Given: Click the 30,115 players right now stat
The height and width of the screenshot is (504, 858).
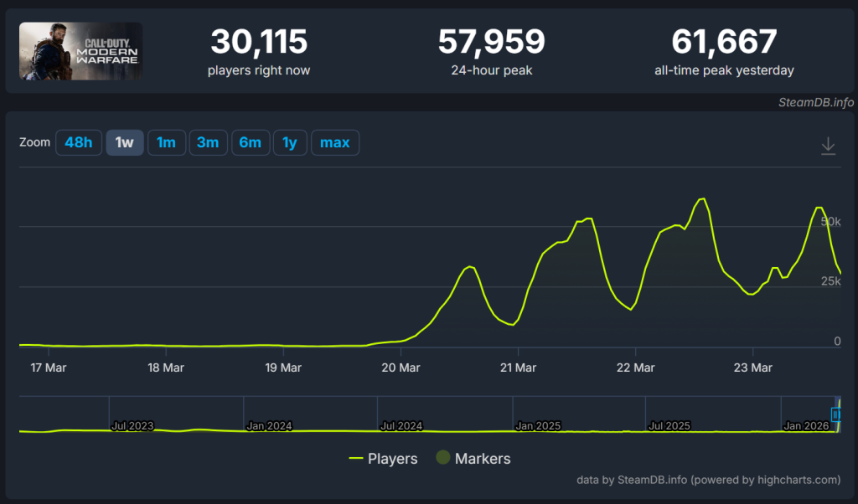Looking at the screenshot, I should coord(259,41).
